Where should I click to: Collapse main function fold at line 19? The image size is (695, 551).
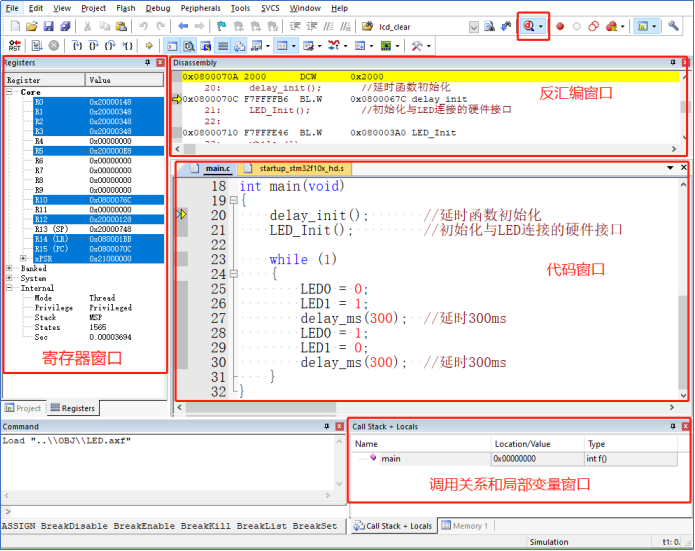(x=234, y=200)
